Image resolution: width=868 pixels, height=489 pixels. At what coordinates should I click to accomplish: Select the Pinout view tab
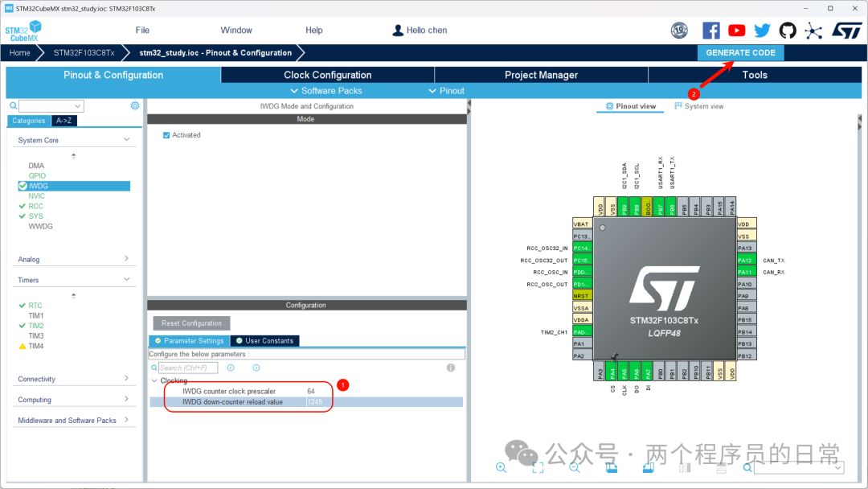(x=631, y=106)
